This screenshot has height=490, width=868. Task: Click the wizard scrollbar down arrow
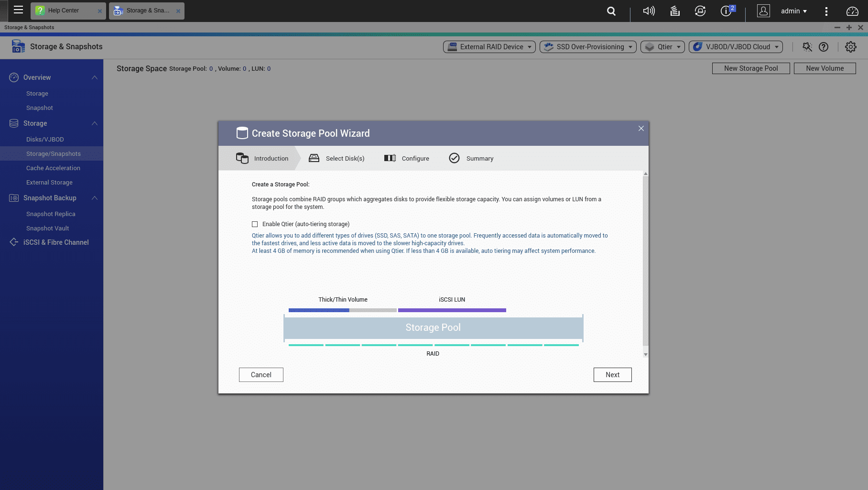[646, 354]
